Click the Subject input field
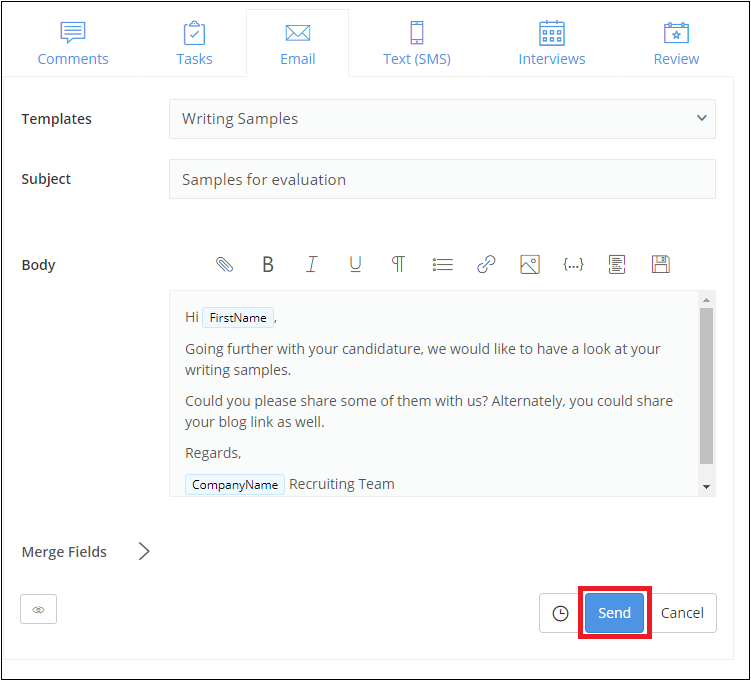This screenshot has width=751, height=681. point(442,180)
